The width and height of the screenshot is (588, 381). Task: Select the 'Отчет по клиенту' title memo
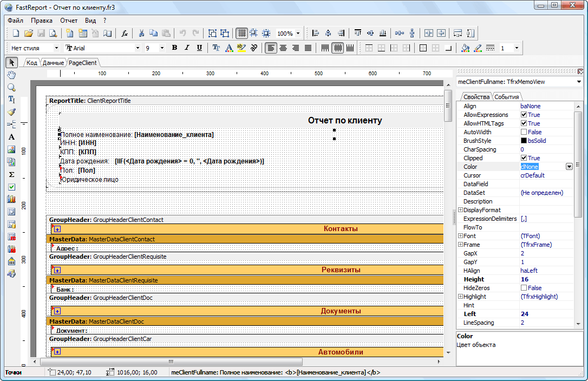point(345,120)
